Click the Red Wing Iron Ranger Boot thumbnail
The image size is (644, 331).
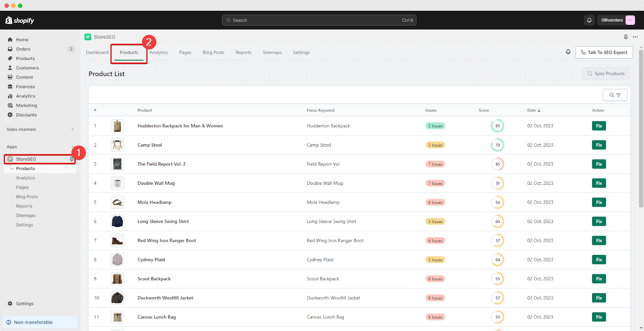tap(117, 241)
